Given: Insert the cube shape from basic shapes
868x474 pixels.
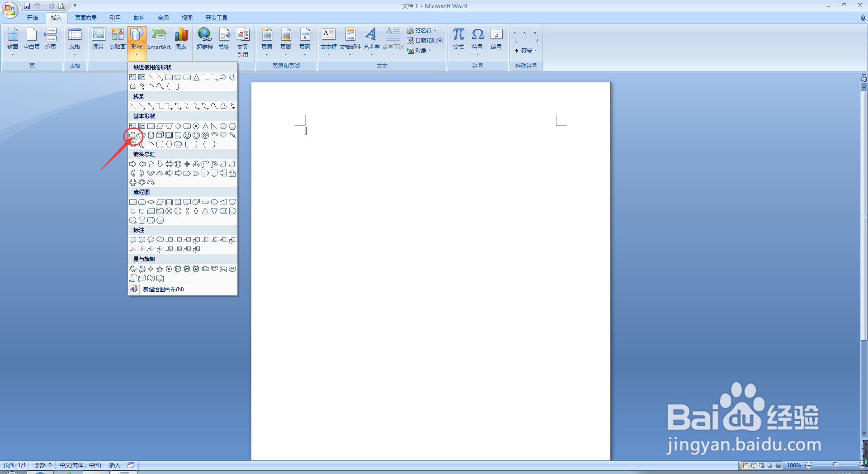Looking at the screenshot, I should (160, 135).
